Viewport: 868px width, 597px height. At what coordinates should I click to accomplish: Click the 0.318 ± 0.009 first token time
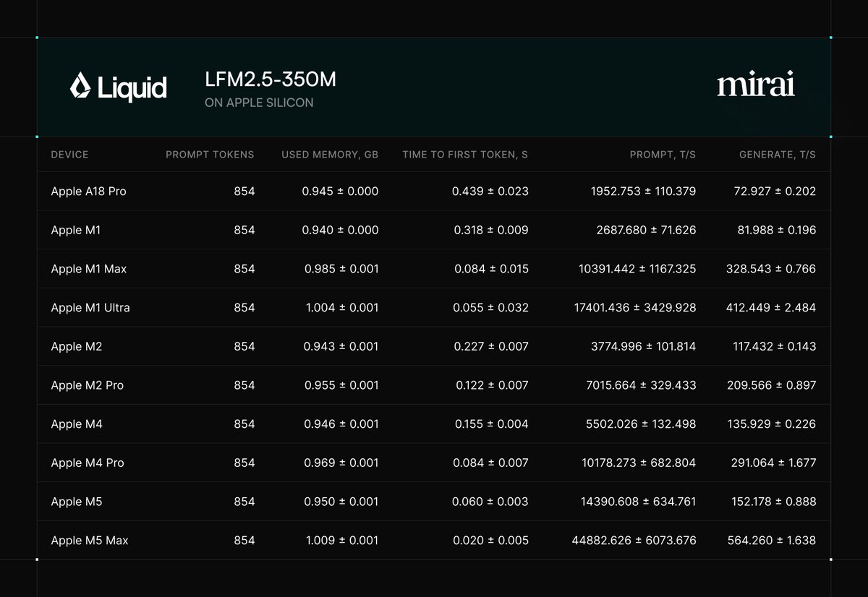pyautogui.click(x=491, y=230)
